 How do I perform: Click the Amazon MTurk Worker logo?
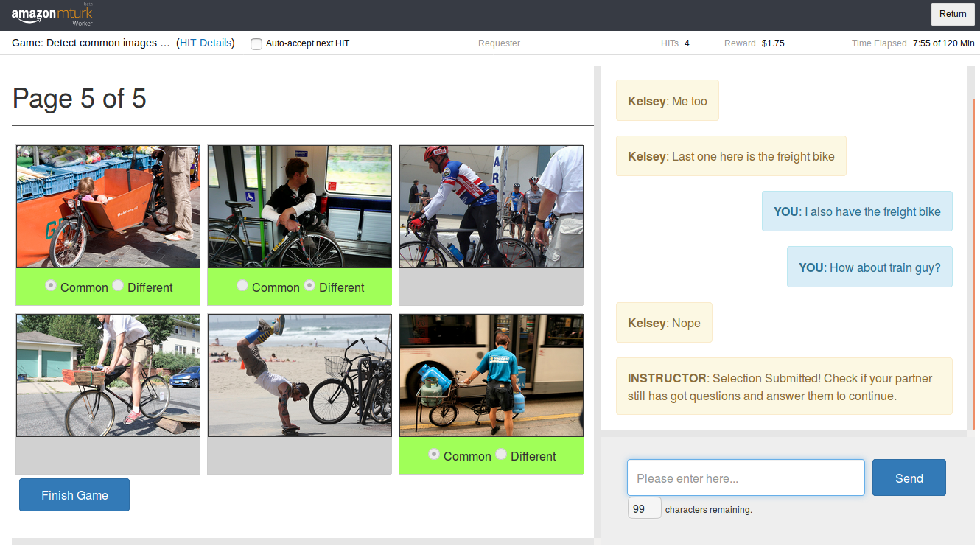(x=52, y=15)
